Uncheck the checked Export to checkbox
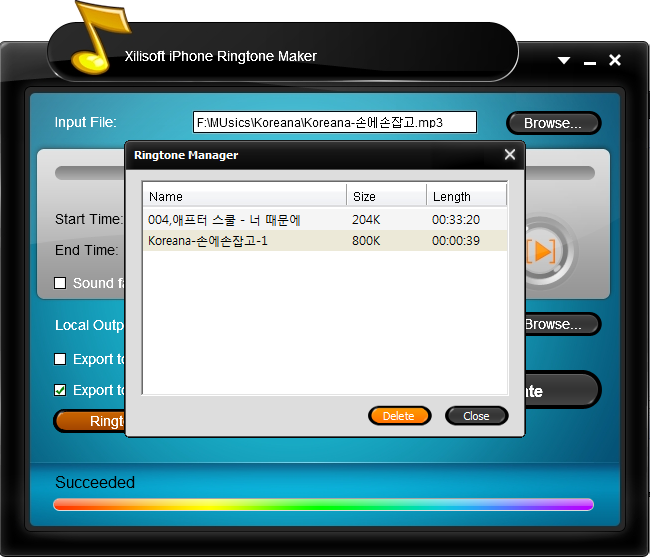650x557 pixels. (x=60, y=390)
